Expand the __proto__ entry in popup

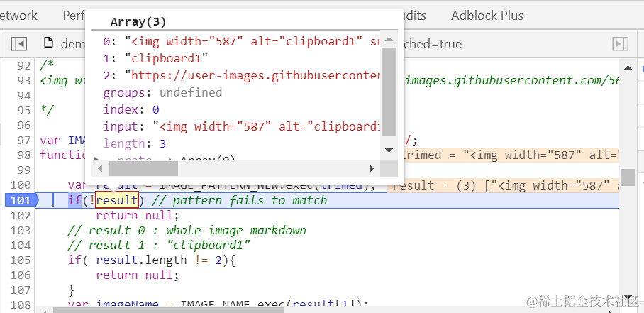97,158
